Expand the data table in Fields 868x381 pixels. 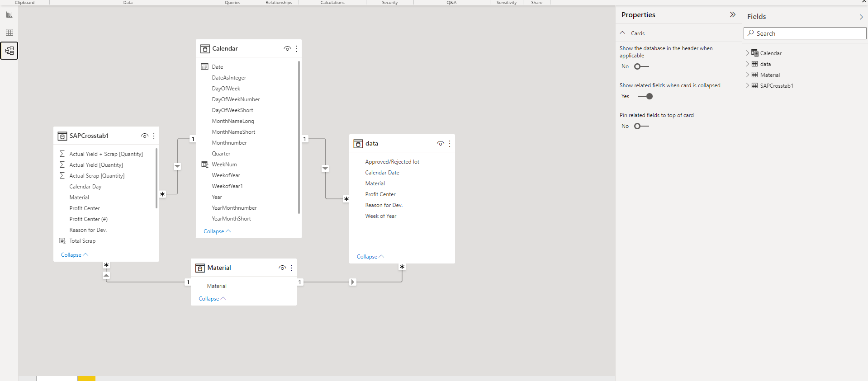tap(748, 64)
